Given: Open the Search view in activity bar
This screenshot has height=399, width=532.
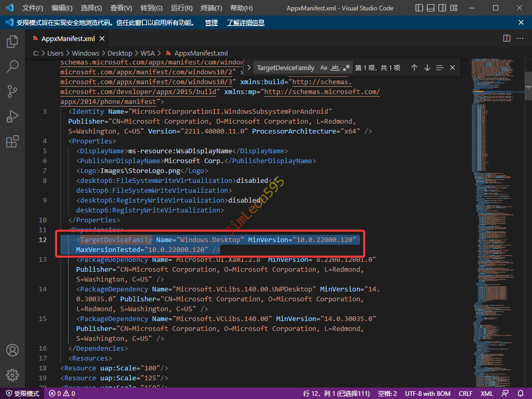Looking at the screenshot, I should tap(12, 66).
